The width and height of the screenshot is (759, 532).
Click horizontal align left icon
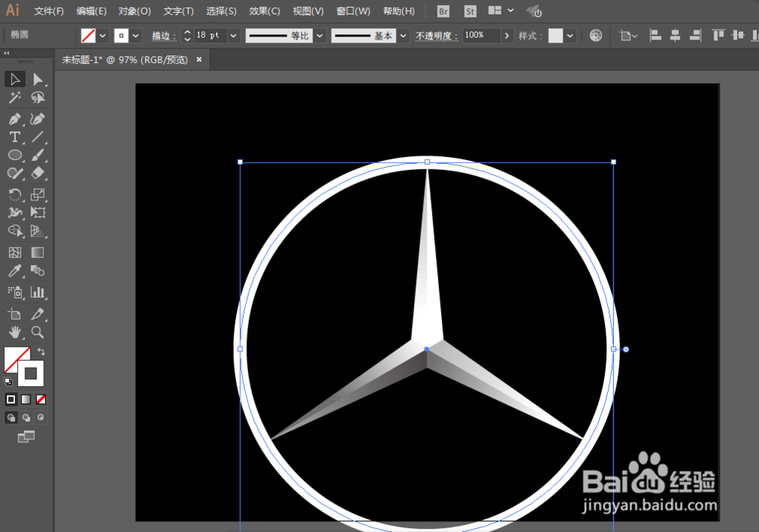[x=655, y=36]
